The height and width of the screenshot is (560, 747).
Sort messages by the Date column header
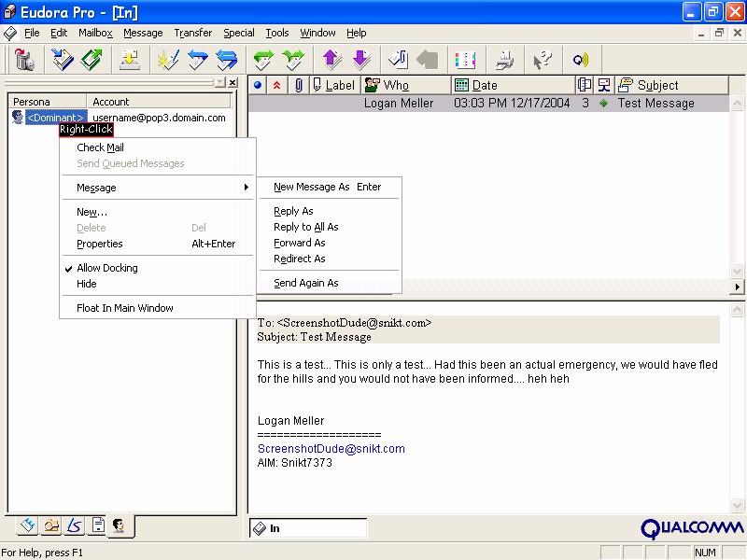pos(513,85)
